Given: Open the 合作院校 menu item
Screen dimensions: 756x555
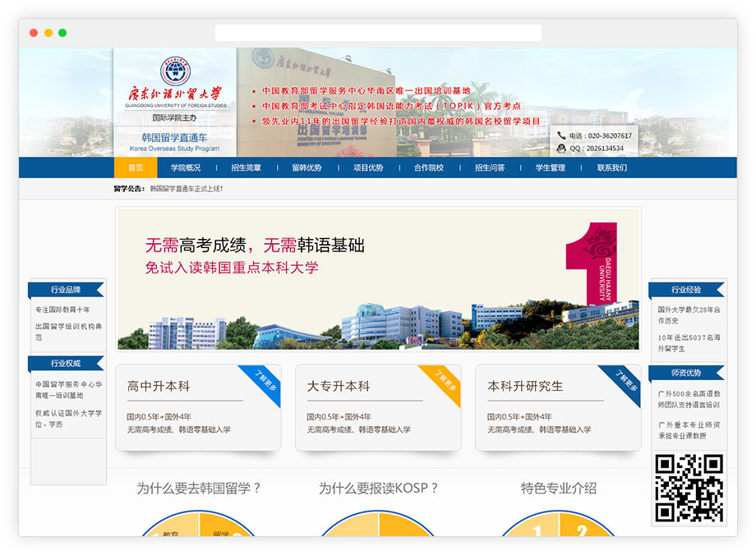Looking at the screenshot, I should coord(429,167).
